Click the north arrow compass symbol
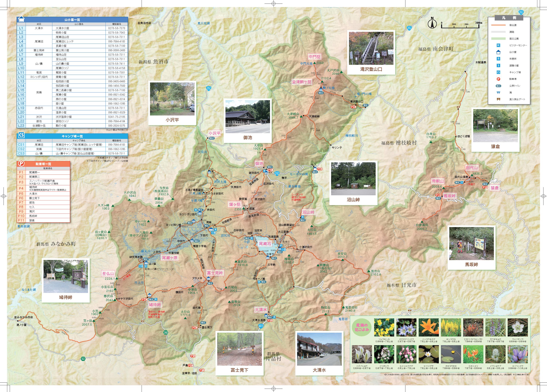547x392 pixels. point(432,23)
